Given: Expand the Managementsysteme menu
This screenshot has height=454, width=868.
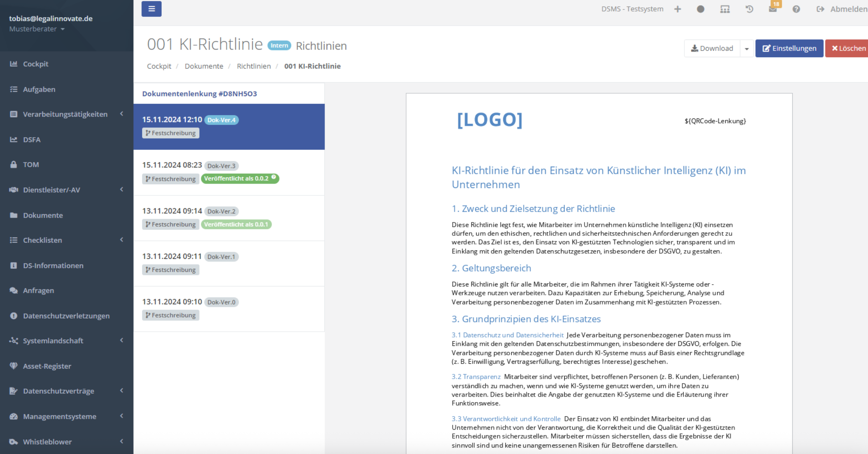Looking at the screenshot, I should point(60,416).
